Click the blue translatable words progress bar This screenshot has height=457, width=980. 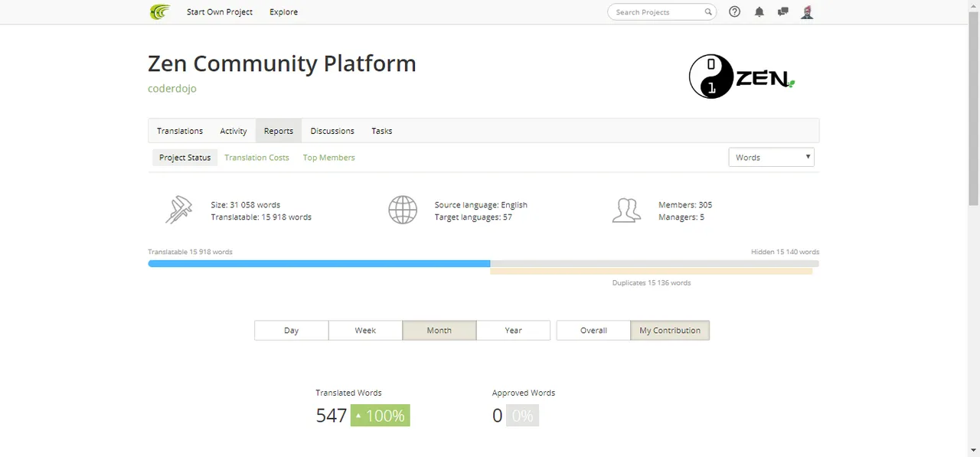319,263
